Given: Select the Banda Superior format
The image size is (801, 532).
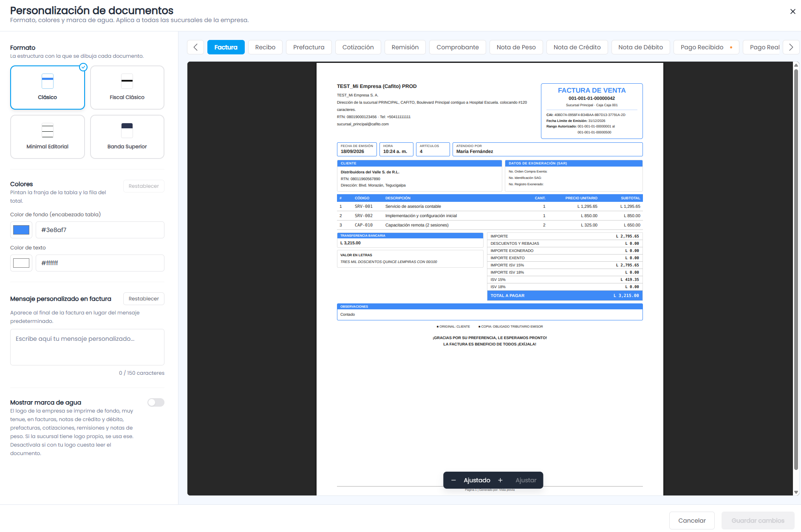Looking at the screenshot, I should point(127,137).
